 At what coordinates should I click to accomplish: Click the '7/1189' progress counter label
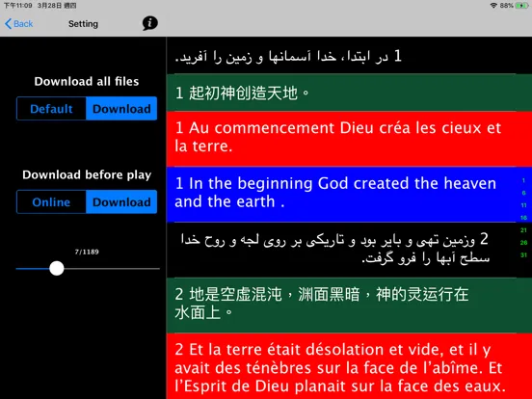point(87,252)
